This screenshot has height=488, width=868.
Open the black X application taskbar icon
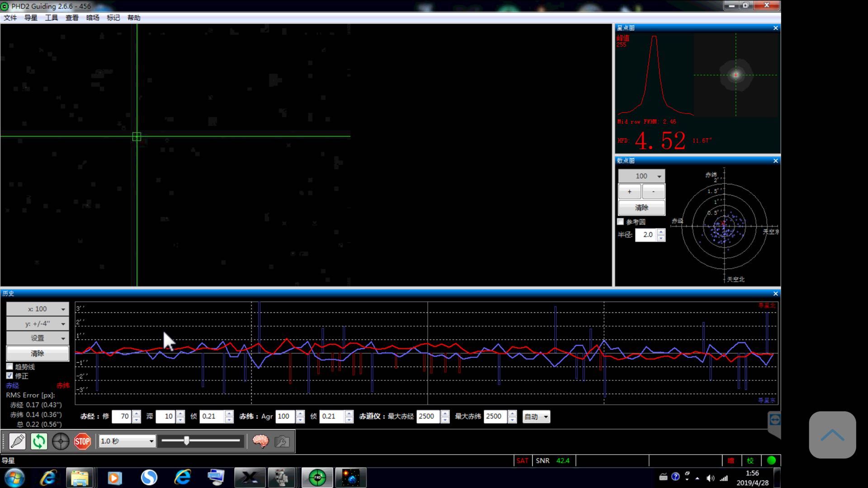click(250, 478)
